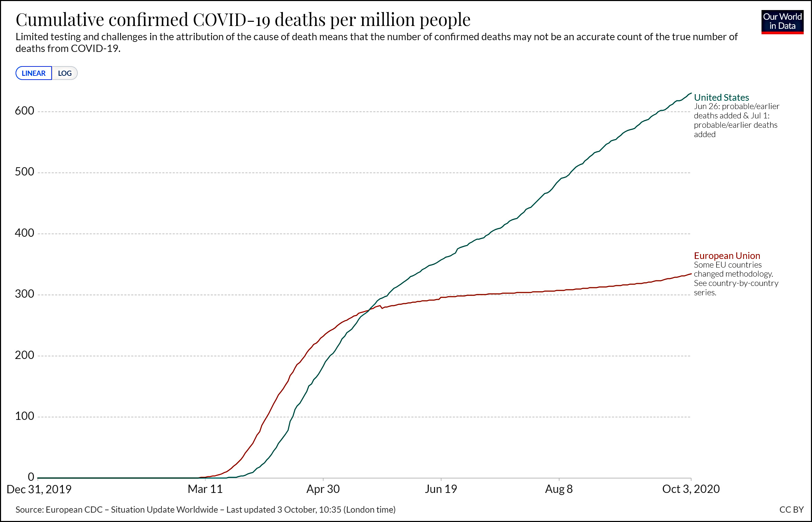The height and width of the screenshot is (522, 812).
Task: Click the United States annotation about probable deaths
Action: [736, 120]
